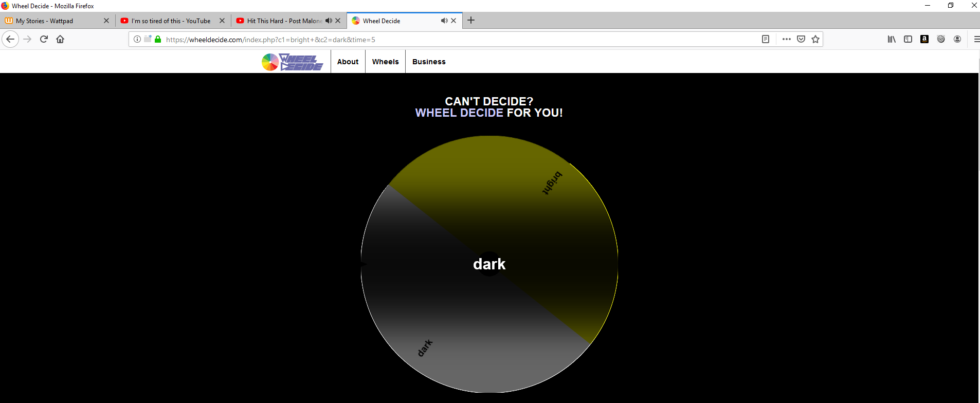
Task: Click the center dark result of wheel
Action: click(489, 264)
